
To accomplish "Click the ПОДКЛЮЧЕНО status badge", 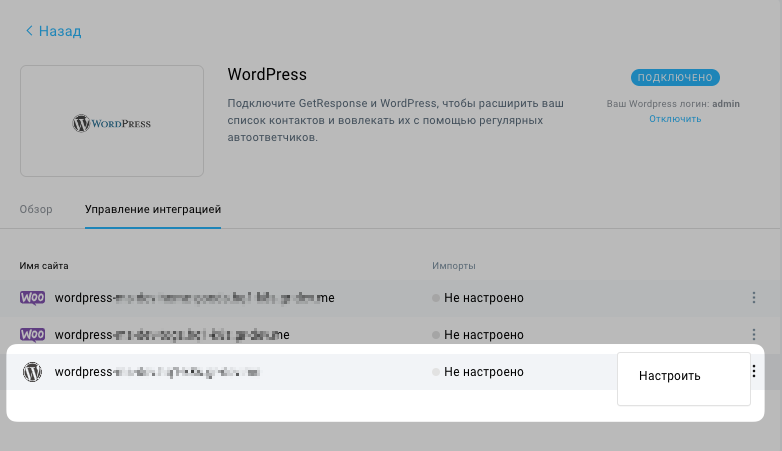I will point(675,77).
